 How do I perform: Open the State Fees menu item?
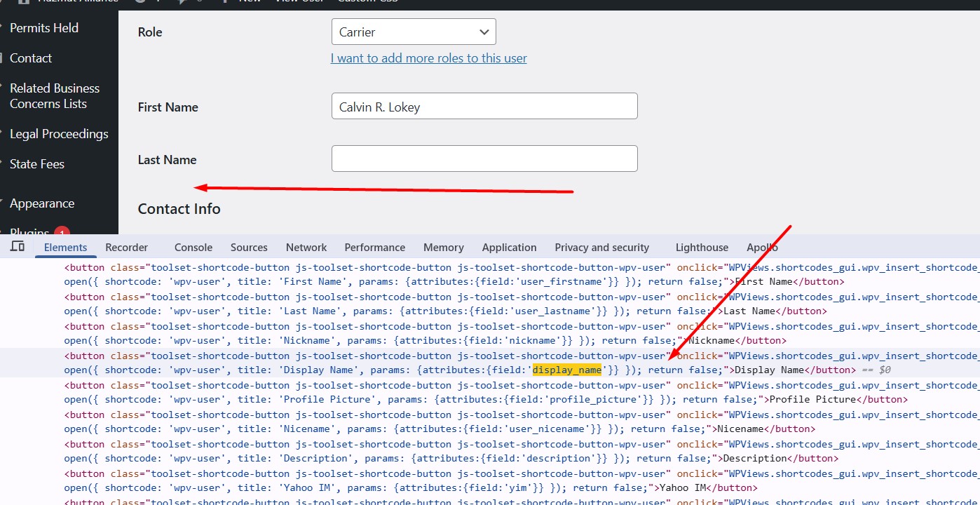(x=37, y=164)
